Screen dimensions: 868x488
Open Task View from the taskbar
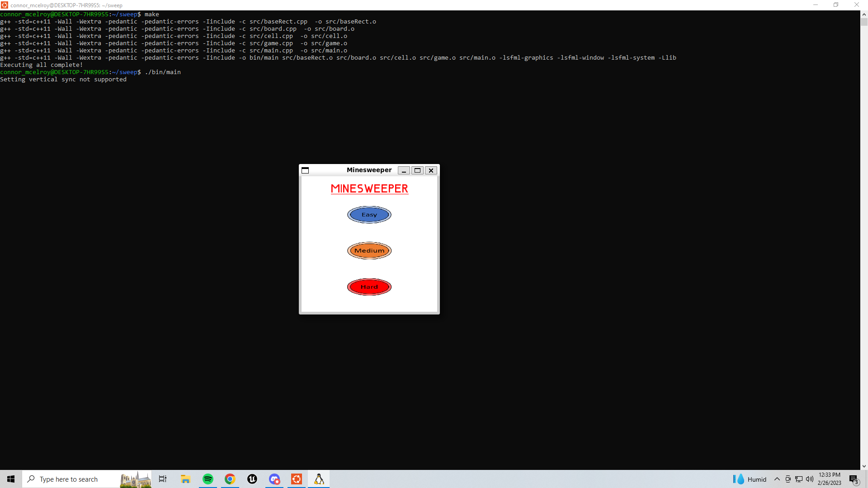point(163,479)
